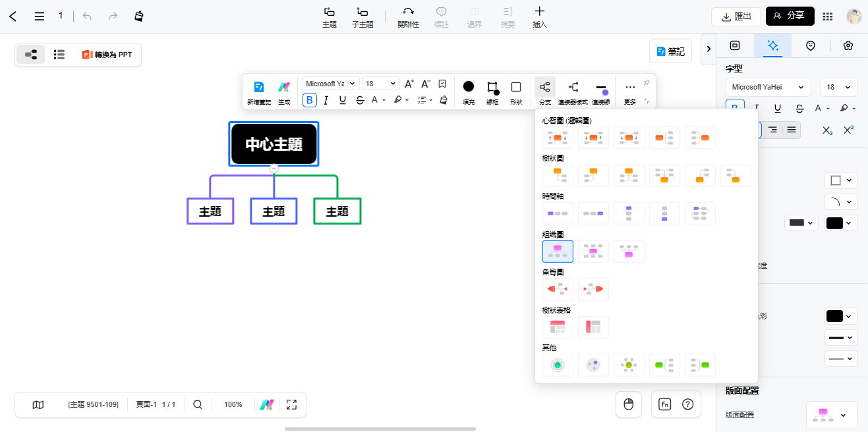Click the 連接器樣式 connector style icon
This screenshot has height=432, width=868.
pyautogui.click(x=573, y=87)
